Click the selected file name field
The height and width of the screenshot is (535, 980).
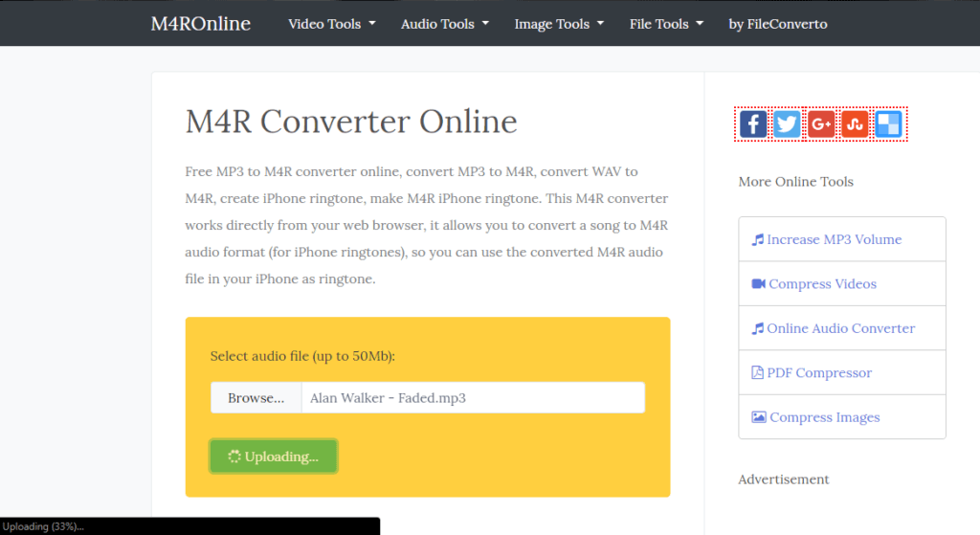click(x=473, y=397)
